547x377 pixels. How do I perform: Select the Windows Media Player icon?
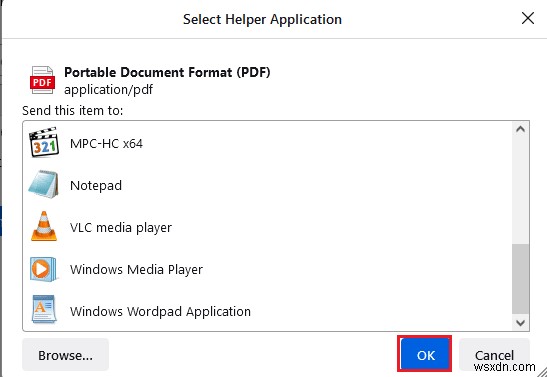click(44, 269)
